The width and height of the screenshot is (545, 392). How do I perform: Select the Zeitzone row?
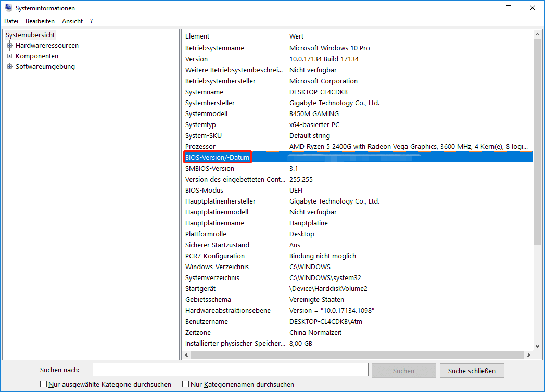pos(358,333)
